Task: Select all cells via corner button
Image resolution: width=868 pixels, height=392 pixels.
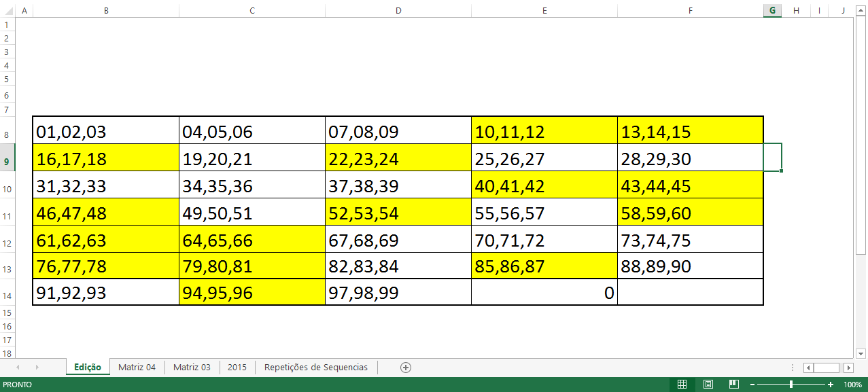Action: 7,10
